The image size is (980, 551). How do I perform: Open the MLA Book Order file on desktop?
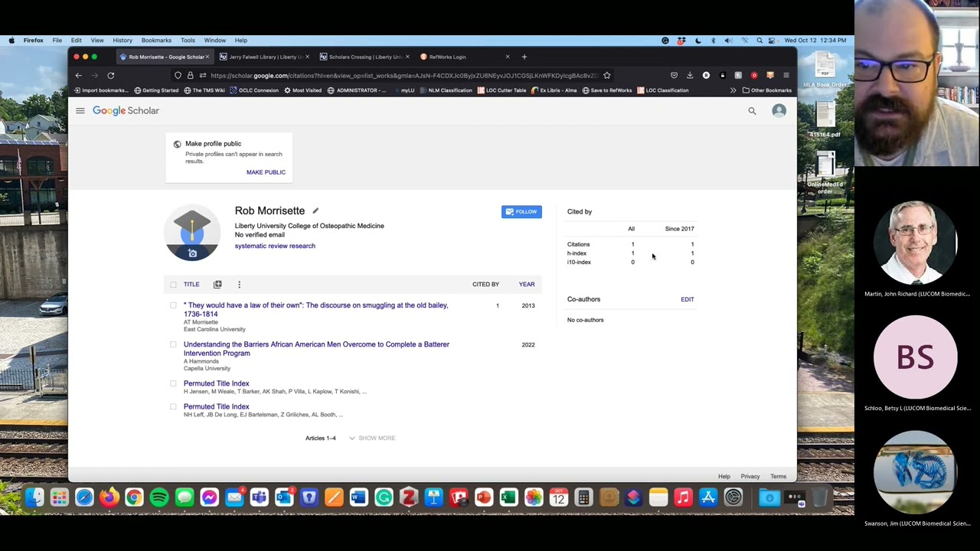click(x=825, y=70)
